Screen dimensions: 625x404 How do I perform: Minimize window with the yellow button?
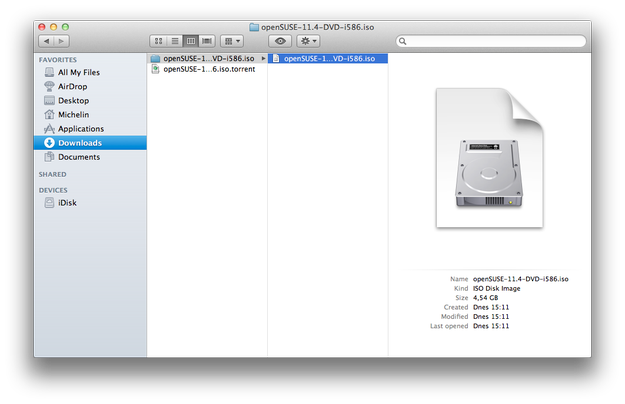(x=53, y=27)
